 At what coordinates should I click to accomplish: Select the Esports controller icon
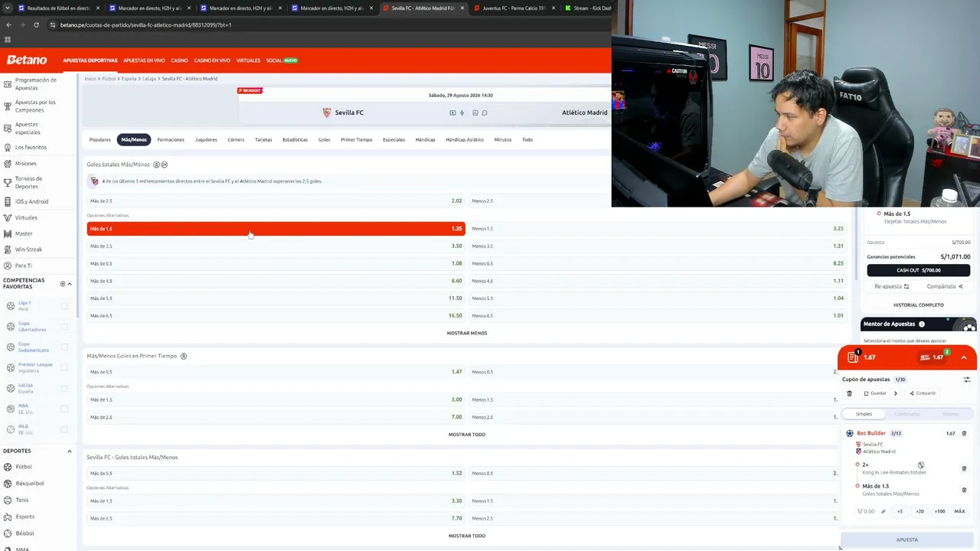pos(8,517)
